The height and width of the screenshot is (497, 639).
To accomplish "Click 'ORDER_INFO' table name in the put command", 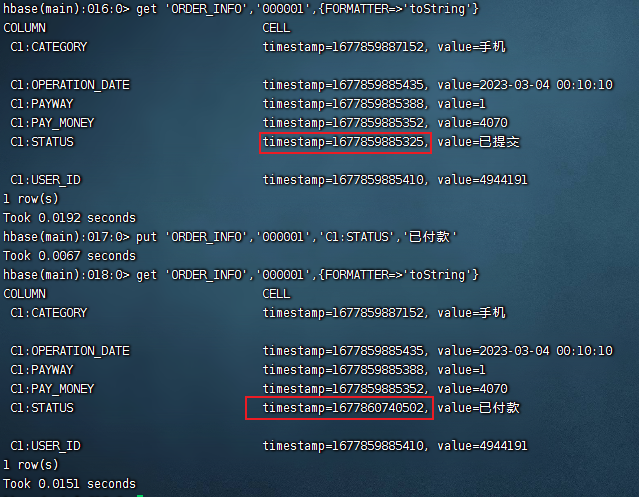I will pyautogui.click(x=206, y=237).
